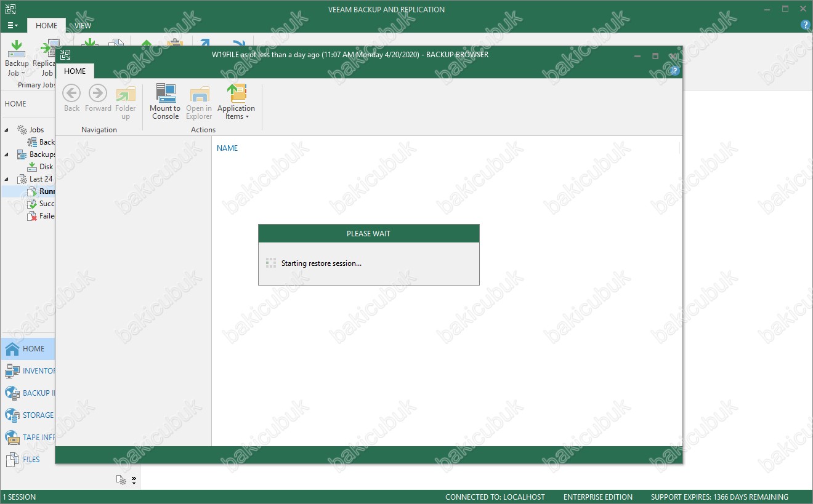Open the TAPE INFRASTRUCTURE view

click(28, 438)
